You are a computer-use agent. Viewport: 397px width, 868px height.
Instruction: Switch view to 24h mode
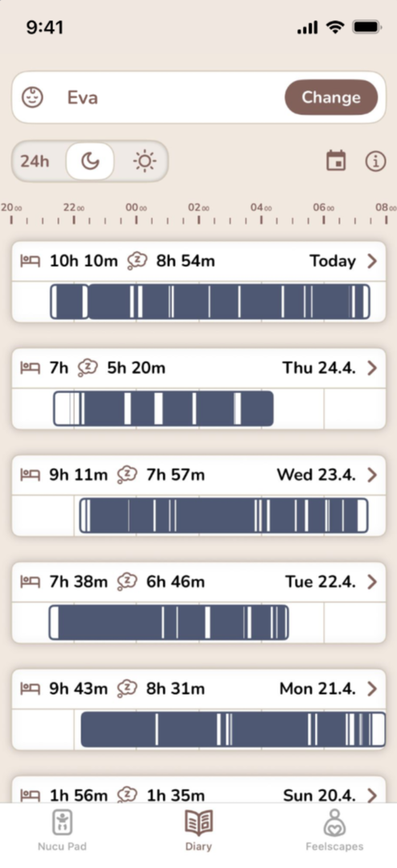(x=35, y=162)
